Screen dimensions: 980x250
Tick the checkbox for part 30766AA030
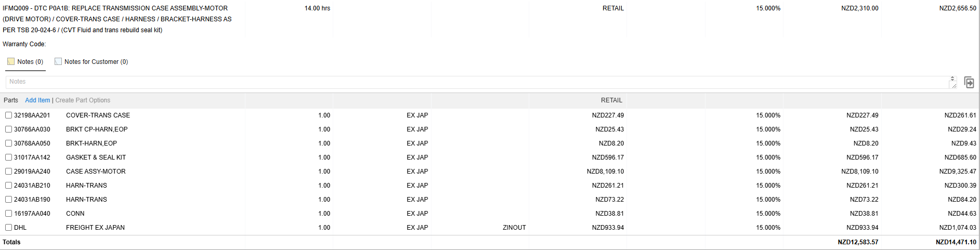[8, 129]
